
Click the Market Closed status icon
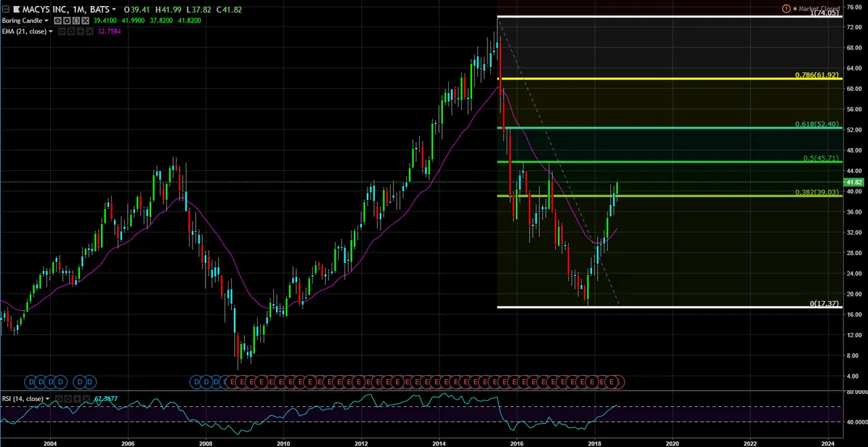point(786,9)
